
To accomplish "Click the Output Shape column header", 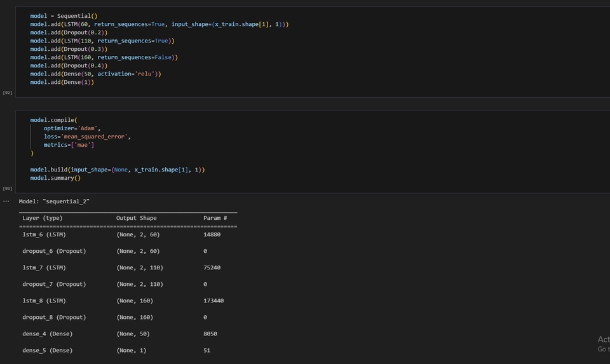I will pos(137,218).
